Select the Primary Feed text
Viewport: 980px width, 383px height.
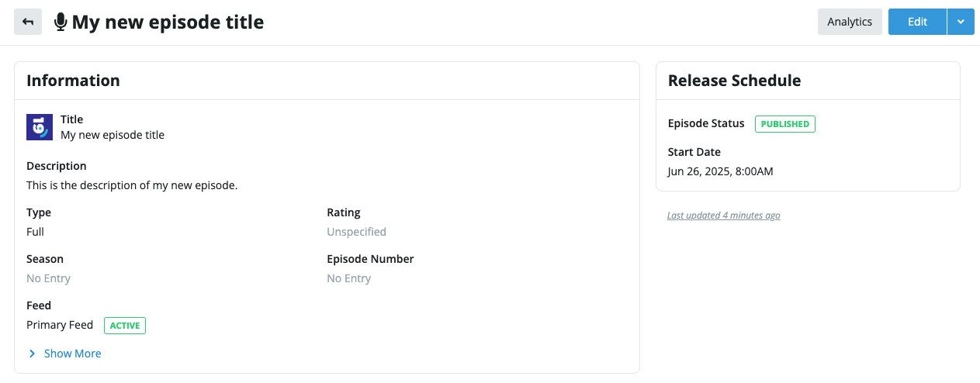tap(60, 325)
